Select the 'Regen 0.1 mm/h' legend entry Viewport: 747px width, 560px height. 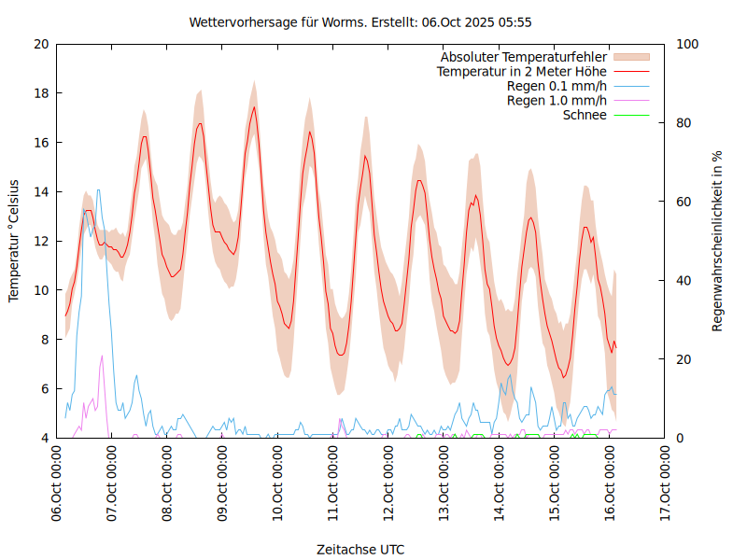click(x=557, y=86)
